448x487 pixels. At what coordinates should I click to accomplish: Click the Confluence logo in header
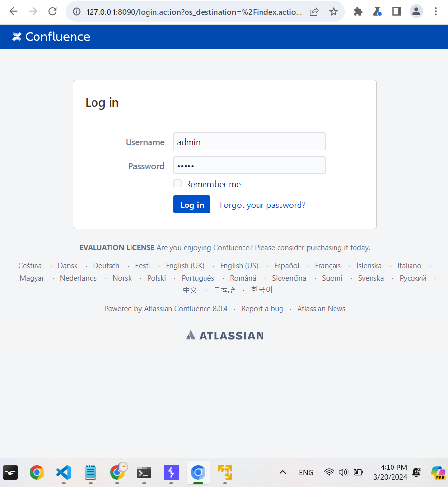51,37
